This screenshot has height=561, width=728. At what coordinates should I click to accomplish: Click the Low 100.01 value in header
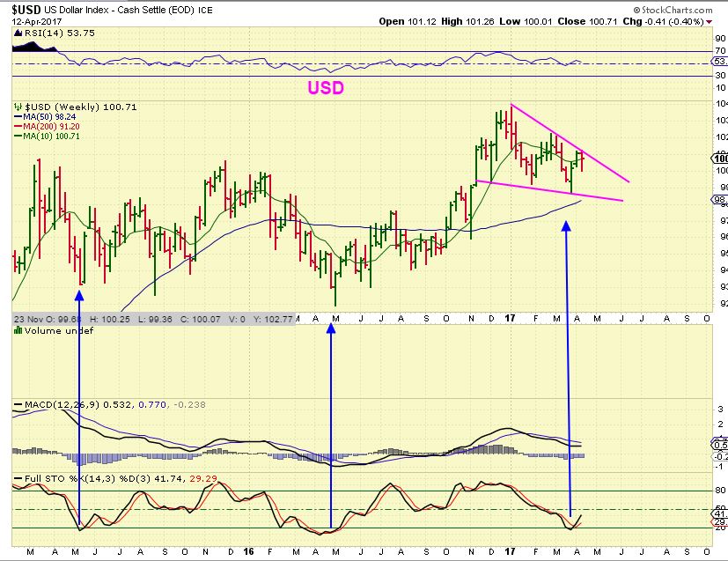(526, 21)
